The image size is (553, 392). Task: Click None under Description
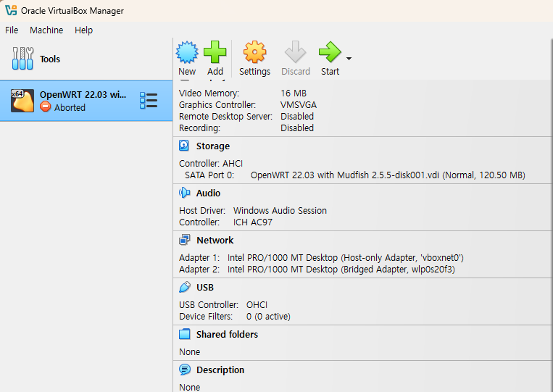189,387
